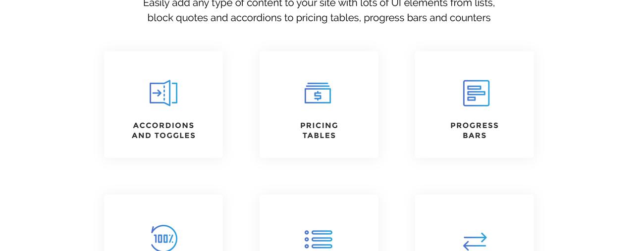Click "progress bars" in the intro paragraph
The height and width of the screenshot is (251, 644).
pos(395,18)
